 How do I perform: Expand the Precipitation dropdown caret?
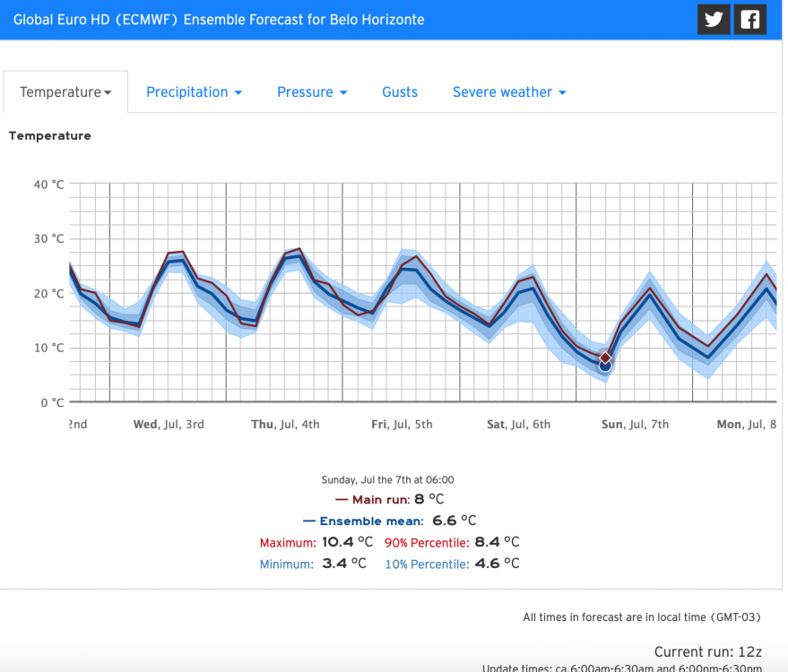pos(238,93)
